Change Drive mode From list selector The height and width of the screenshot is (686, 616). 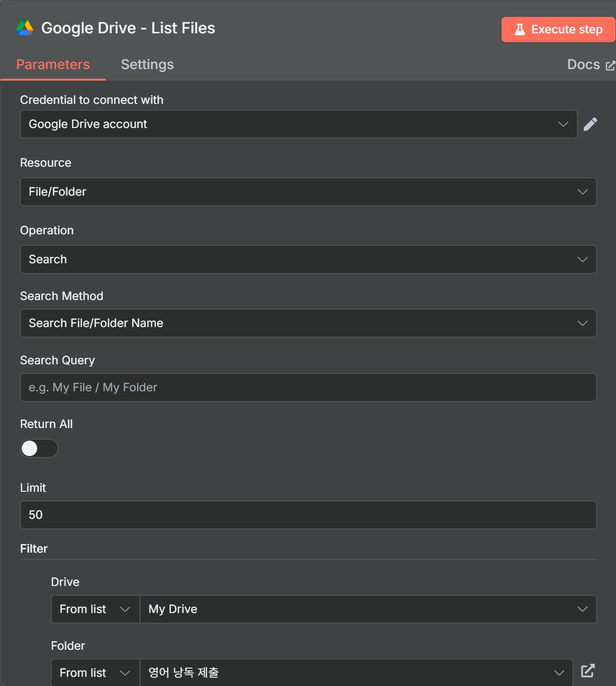click(x=95, y=609)
